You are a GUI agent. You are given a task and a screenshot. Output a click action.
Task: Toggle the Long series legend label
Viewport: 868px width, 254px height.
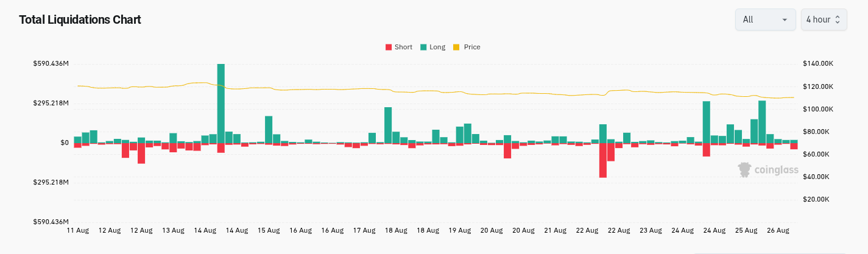point(437,47)
